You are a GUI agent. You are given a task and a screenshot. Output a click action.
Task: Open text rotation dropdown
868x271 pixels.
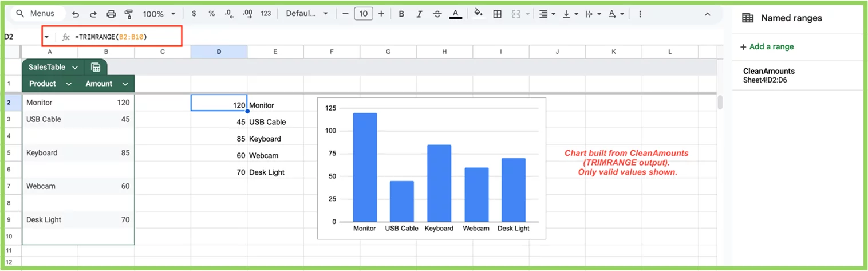click(x=616, y=14)
